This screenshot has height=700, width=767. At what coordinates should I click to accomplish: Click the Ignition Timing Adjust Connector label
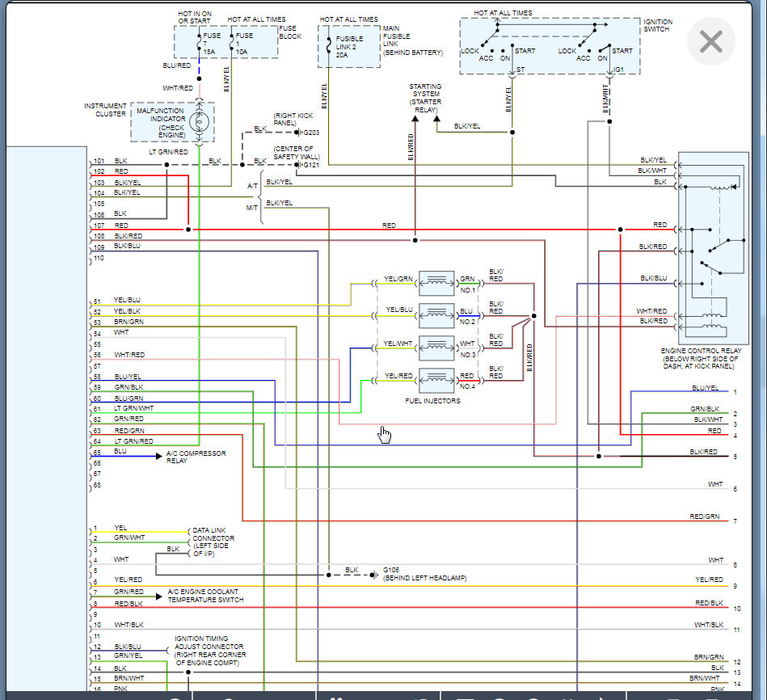tap(210, 651)
